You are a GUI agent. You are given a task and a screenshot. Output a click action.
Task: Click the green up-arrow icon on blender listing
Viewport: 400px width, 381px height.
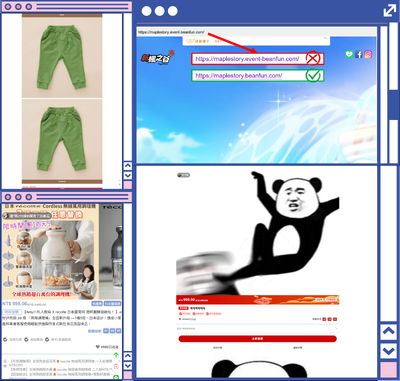(x=116, y=355)
